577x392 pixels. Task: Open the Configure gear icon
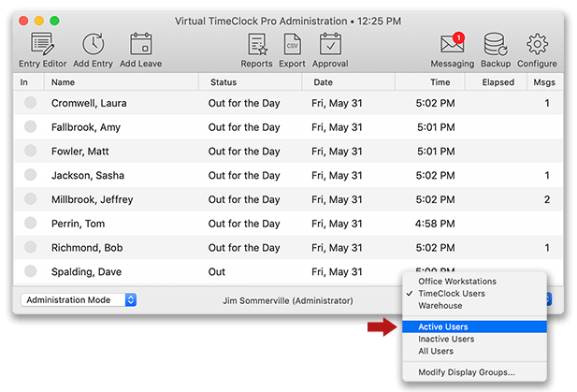click(x=537, y=44)
